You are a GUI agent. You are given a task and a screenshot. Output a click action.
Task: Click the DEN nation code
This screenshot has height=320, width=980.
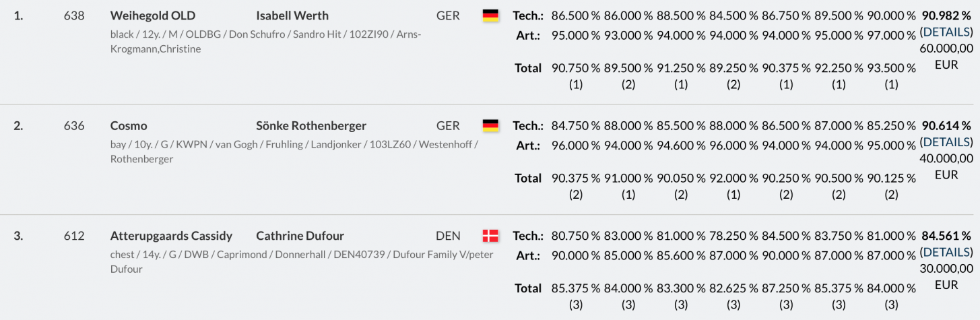(448, 236)
